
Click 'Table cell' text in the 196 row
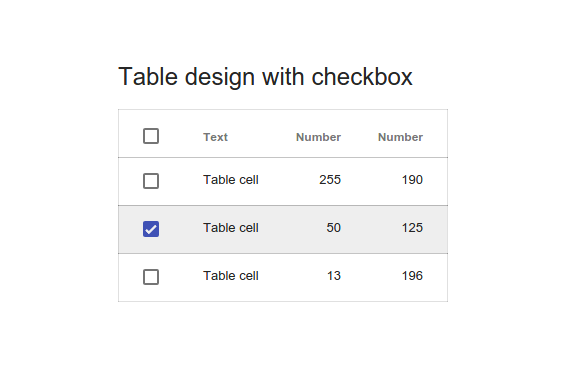(x=231, y=276)
